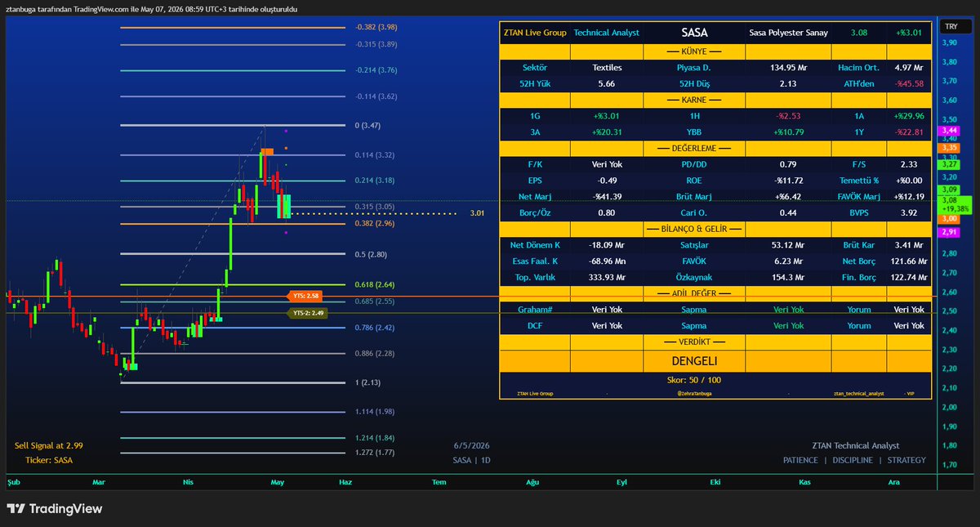This screenshot has height=527, width=980.
Task: Click Fibonacci label -0.382 (3.98)
Action: [x=376, y=27]
